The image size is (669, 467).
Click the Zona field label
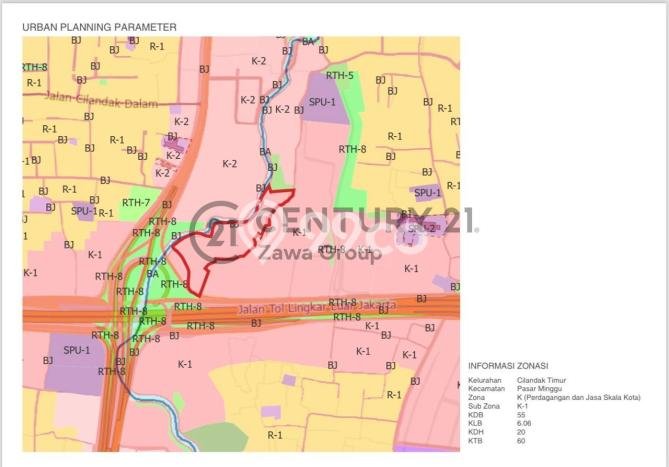point(477,397)
